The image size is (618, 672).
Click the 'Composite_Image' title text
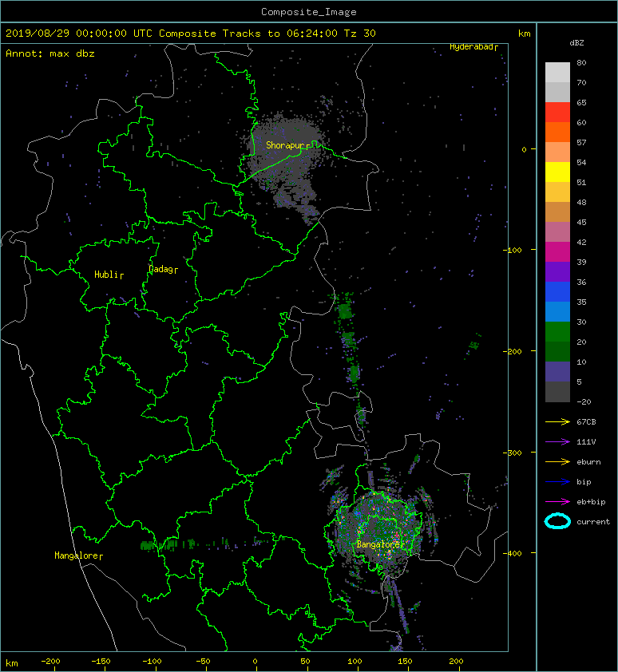[309, 12]
